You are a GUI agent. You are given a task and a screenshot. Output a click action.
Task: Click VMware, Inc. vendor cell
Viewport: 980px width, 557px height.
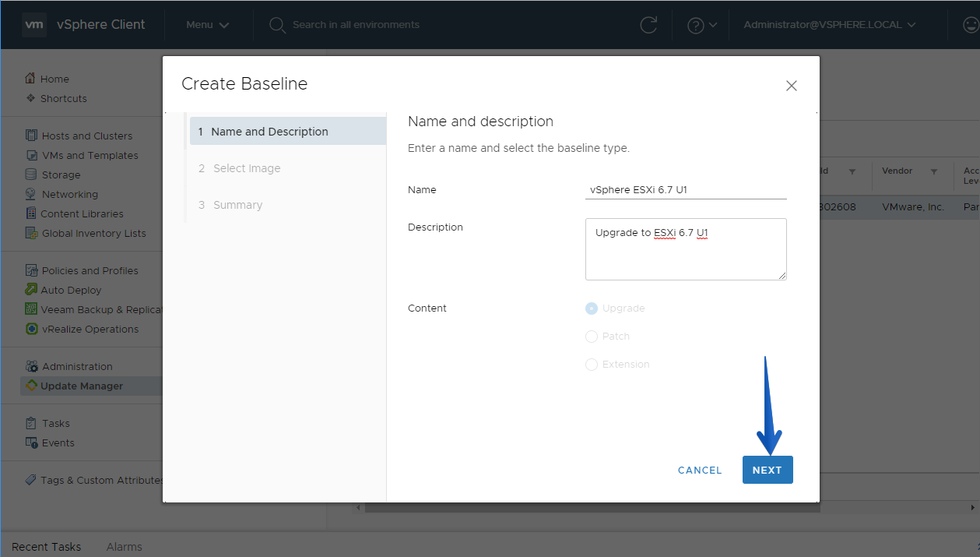click(x=913, y=207)
